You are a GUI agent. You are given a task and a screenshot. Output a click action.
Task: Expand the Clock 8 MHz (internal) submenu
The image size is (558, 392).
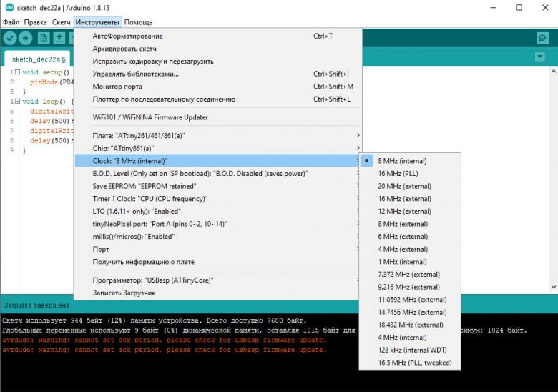[217, 161]
